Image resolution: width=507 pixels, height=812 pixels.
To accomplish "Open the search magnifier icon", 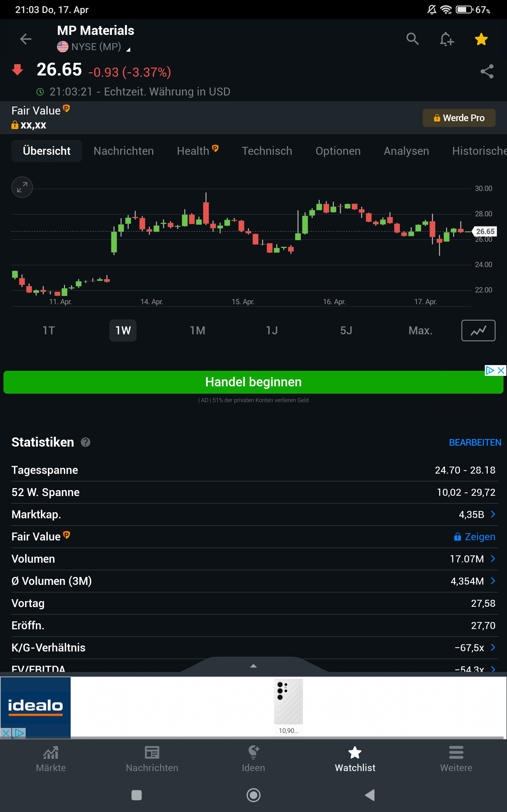I will pyautogui.click(x=413, y=39).
